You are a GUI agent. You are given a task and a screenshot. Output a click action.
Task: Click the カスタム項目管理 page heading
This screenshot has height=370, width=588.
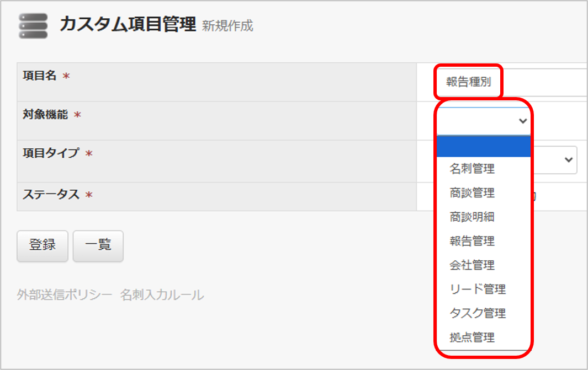[x=128, y=25]
